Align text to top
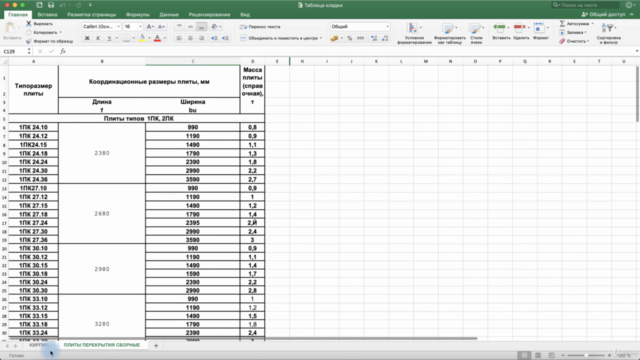 pyautogui.click(x=179, y=27)
